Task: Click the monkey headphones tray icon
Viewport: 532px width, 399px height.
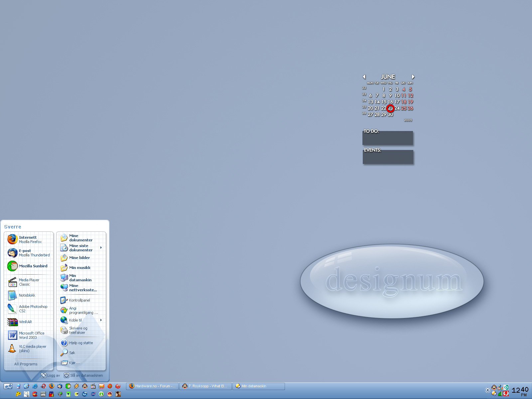Action: coord(494,387)
